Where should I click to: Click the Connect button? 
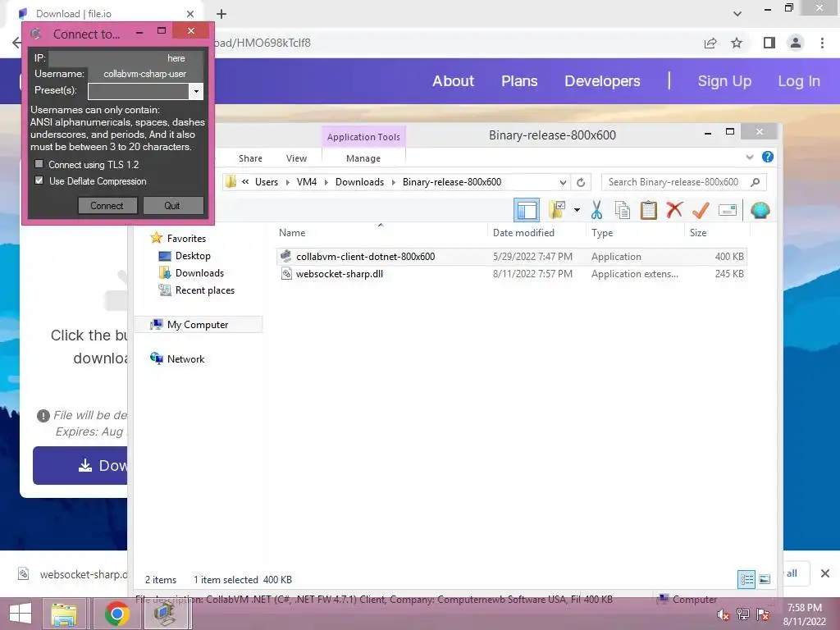[107, 206]
